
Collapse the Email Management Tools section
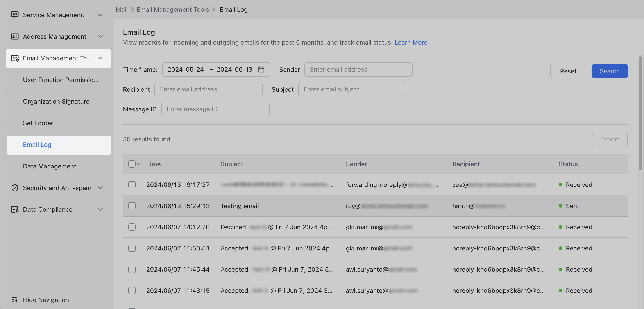[101, 58]
